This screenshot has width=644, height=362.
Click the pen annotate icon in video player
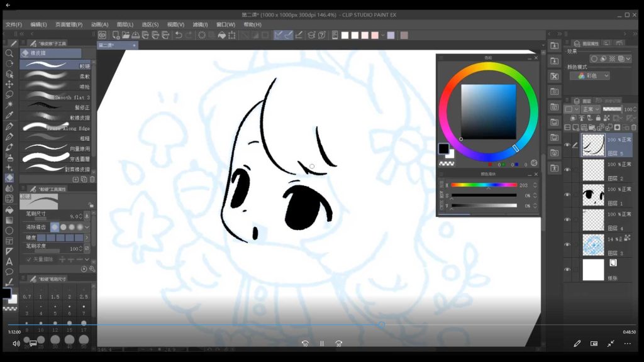(577, 344)
